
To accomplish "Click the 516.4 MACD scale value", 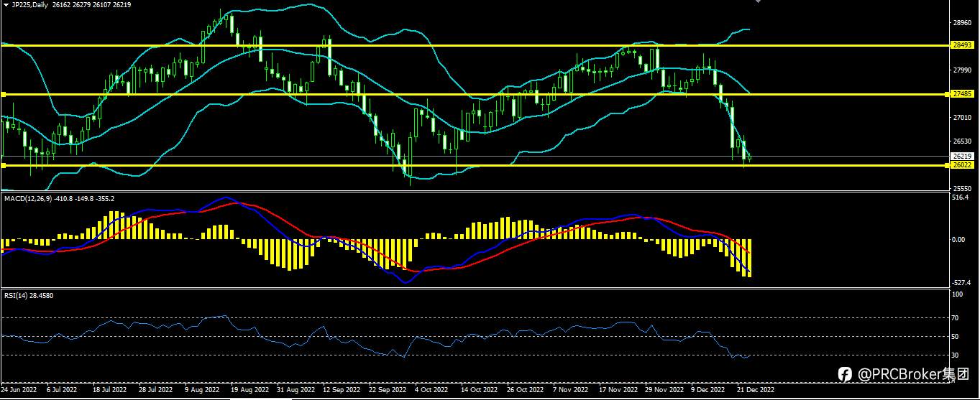I will [961, 197].
